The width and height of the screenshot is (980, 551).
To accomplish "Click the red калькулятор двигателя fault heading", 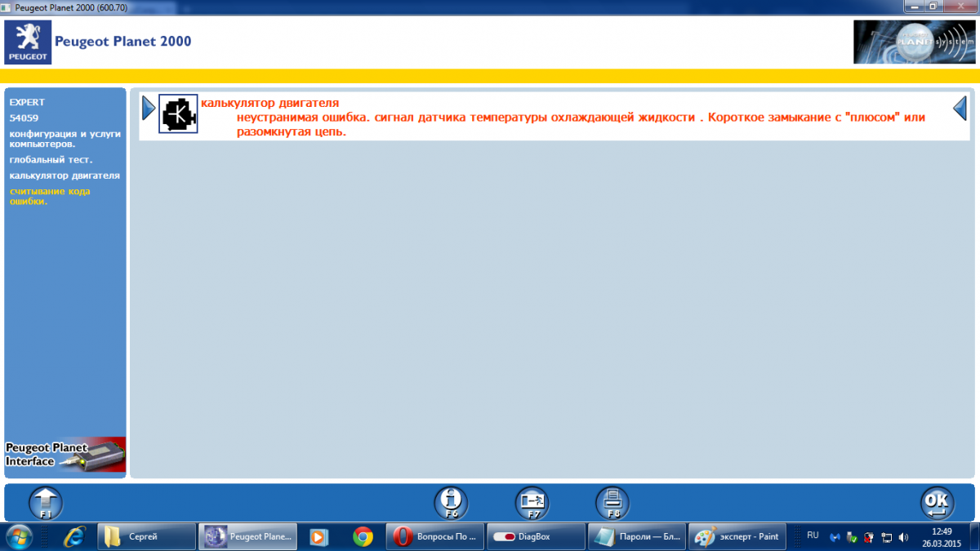I will [269, 103].
